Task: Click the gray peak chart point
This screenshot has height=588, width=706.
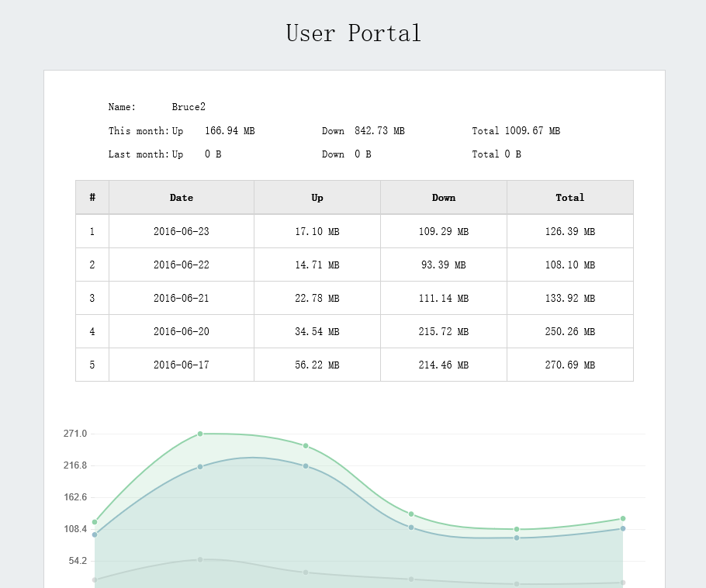Action: pyautogui.click(x=200, y=559)
